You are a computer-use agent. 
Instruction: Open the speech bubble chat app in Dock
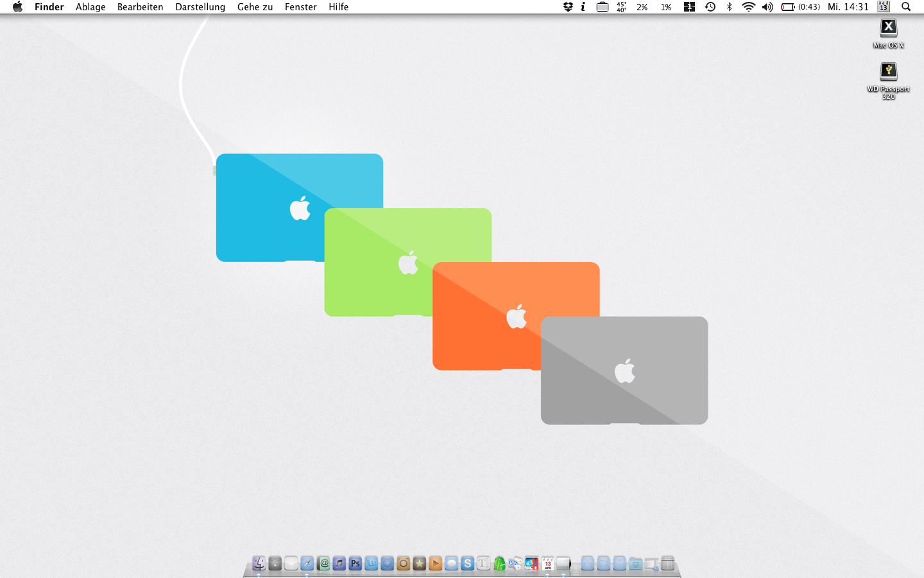451,563
